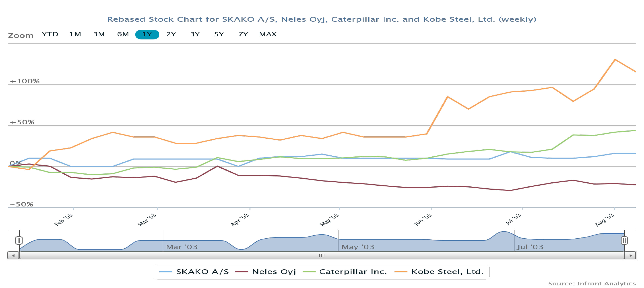Click the right navigator range handle
The height and width of the screenshot is (288, 644).
point(624,241)
